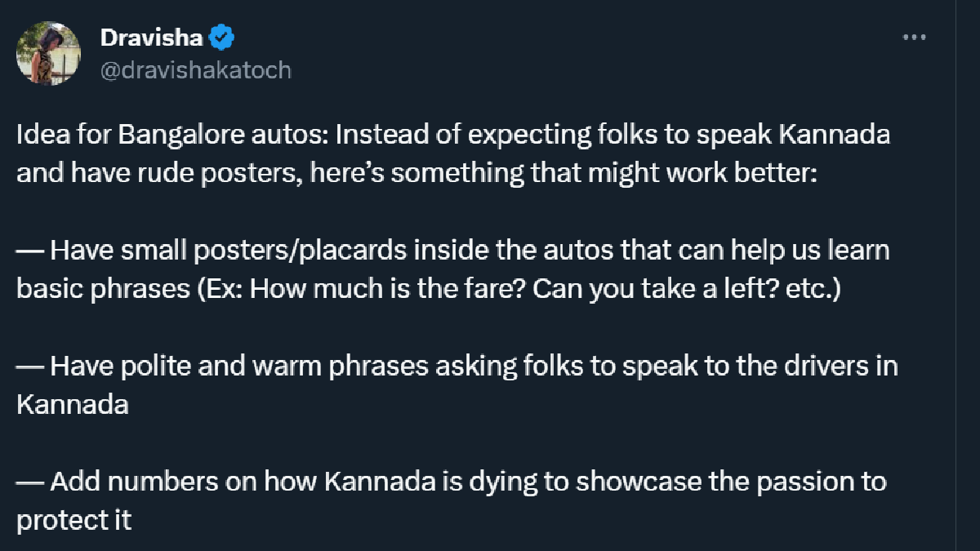Viewport: 980px width, 551px height.
Task: Click the display name Dravisha
Action: pos(151,38)
